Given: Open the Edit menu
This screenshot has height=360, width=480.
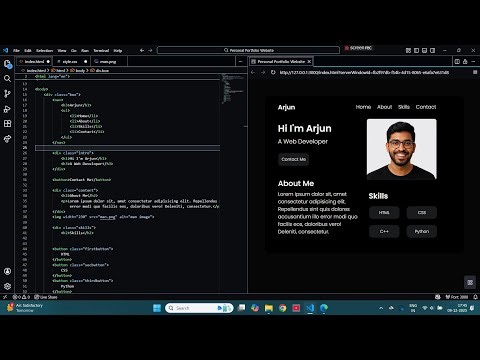Looking at the screenshot, I should (x=28, y=51).
